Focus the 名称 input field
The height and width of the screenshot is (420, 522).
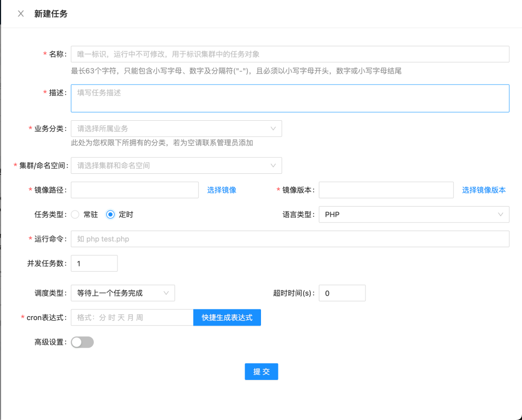coord(290,54)
